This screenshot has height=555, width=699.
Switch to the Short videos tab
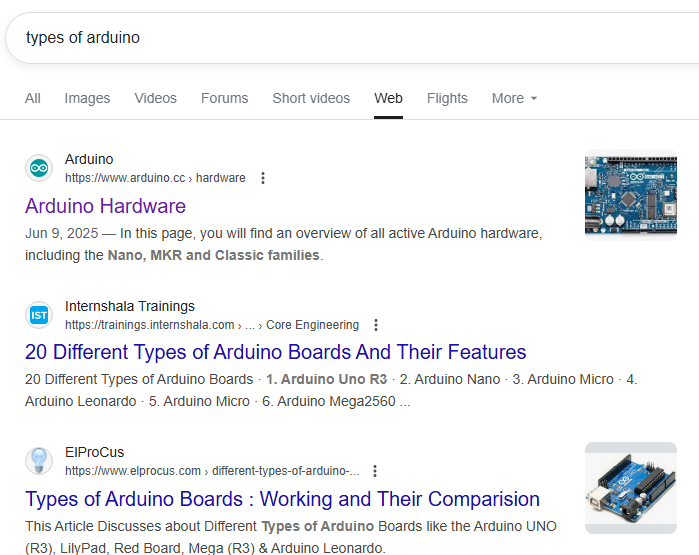pyautogui.click(x=311, y=98)
